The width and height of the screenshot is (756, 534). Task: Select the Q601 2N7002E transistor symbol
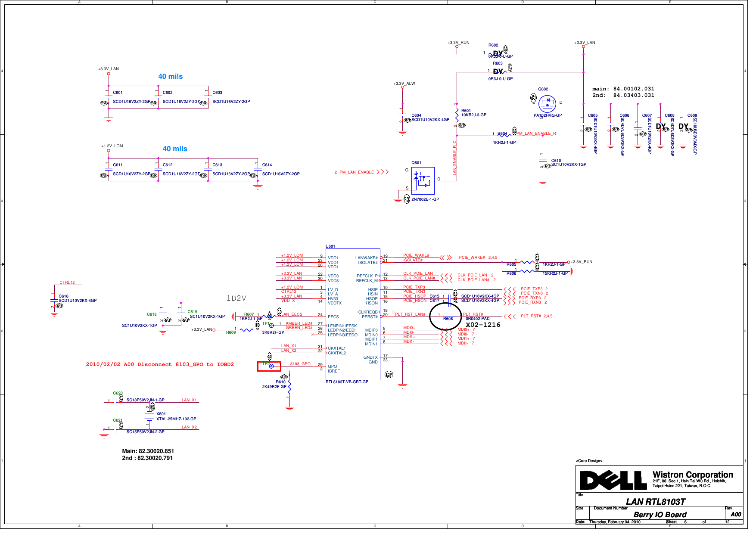pyautogui.click(x=423, y=180)
